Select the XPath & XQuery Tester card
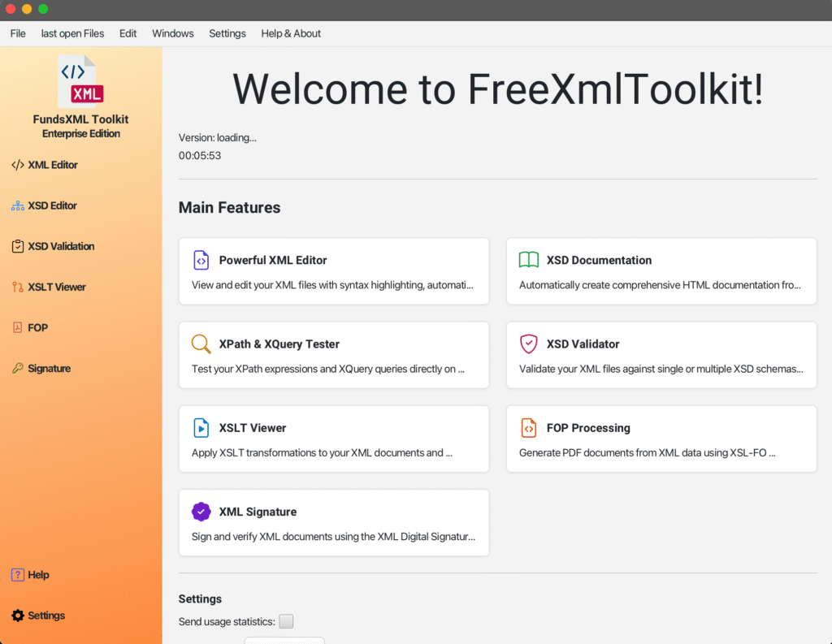832x644 pixels. (x=334, y=355)
